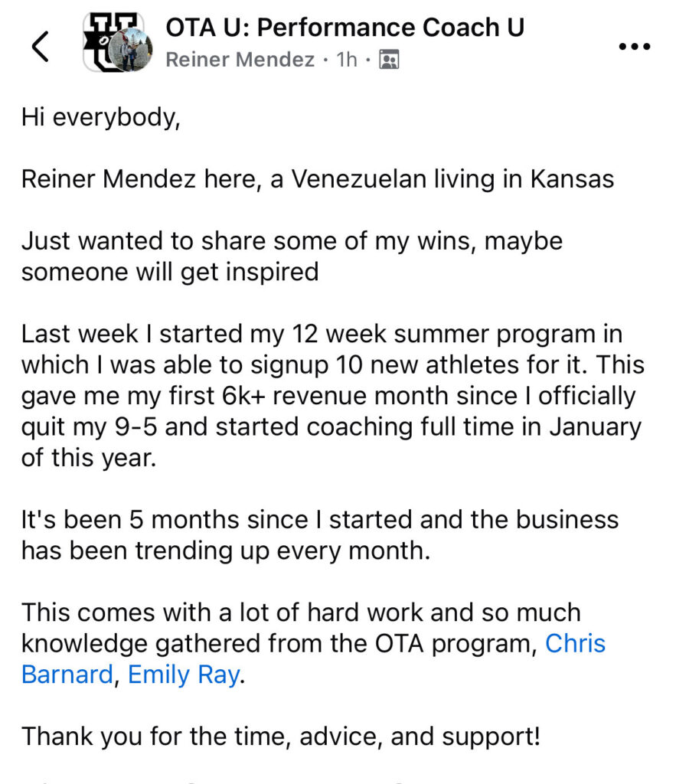The width and height of the screenshot is (676, 784).
Task: Tap the group members privacy icon
Action: pyautogui.click(x=389, y=60)
